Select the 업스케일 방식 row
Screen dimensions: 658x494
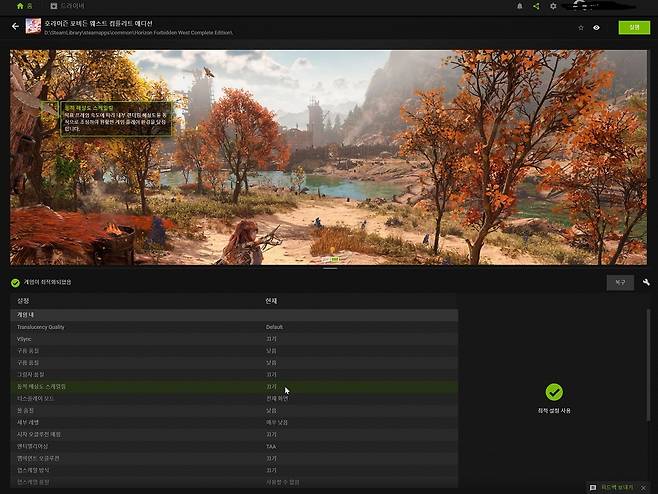click(x=234, y=470)
